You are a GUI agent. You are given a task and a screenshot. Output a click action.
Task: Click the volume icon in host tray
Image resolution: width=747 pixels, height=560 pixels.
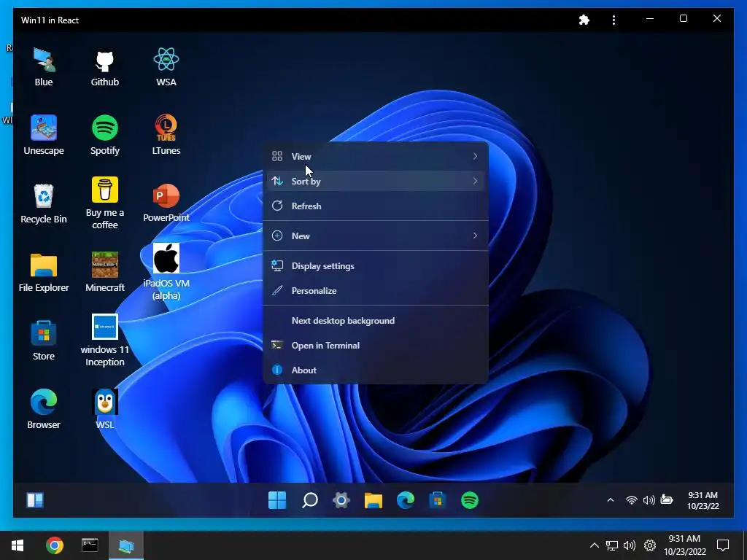630,545
